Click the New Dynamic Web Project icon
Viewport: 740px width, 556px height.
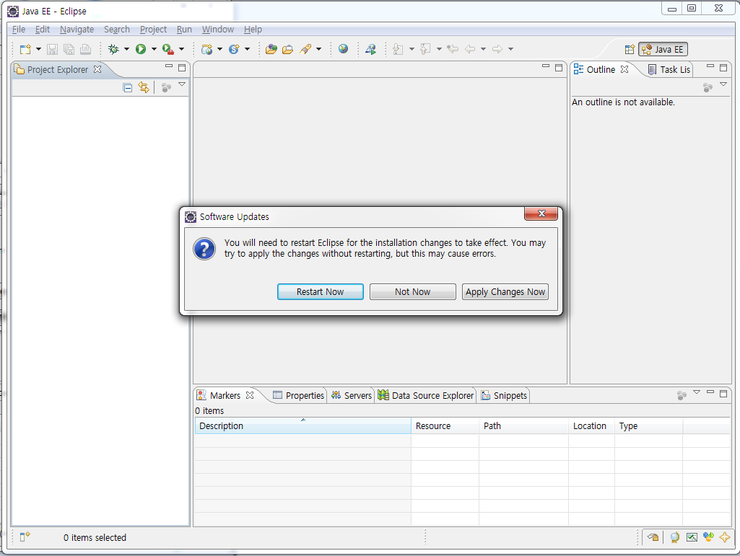pos(207,49)
